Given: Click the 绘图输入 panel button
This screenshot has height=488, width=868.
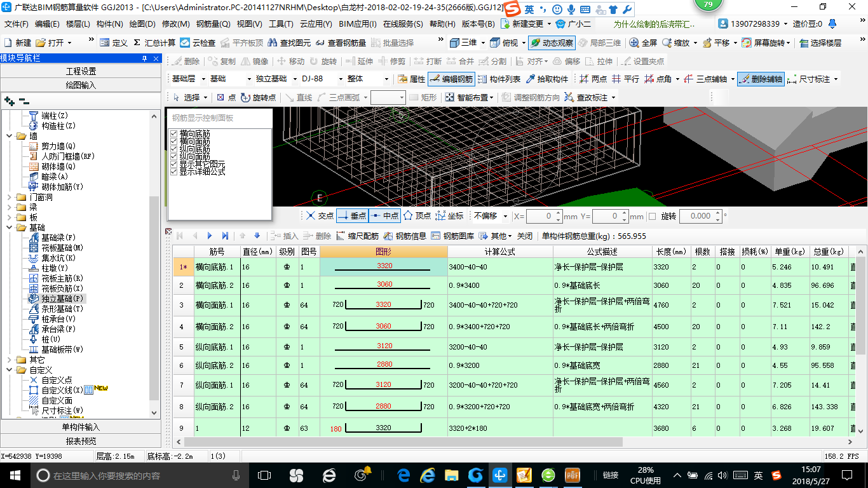Looking at the screenshot, I should tap(81, 85).
